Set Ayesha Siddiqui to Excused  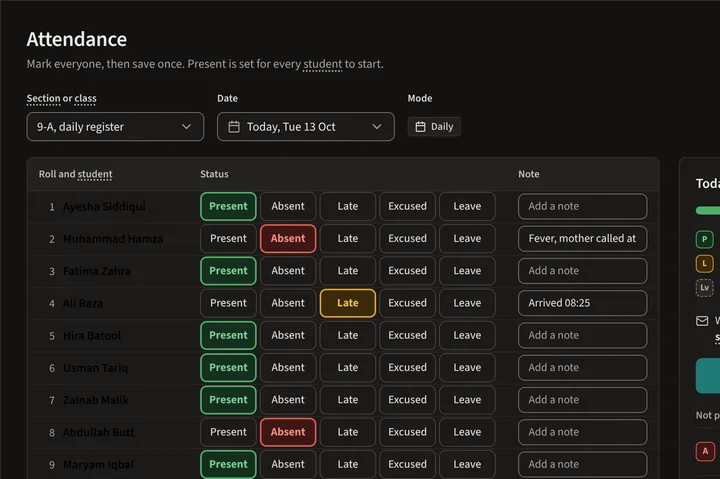[x=407, y=206]
